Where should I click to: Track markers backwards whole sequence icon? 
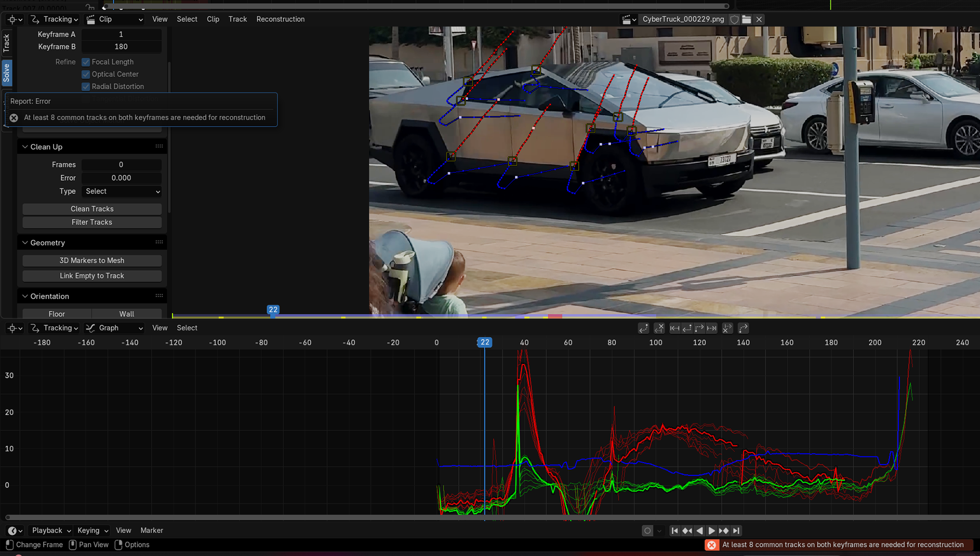coord(675,328)
